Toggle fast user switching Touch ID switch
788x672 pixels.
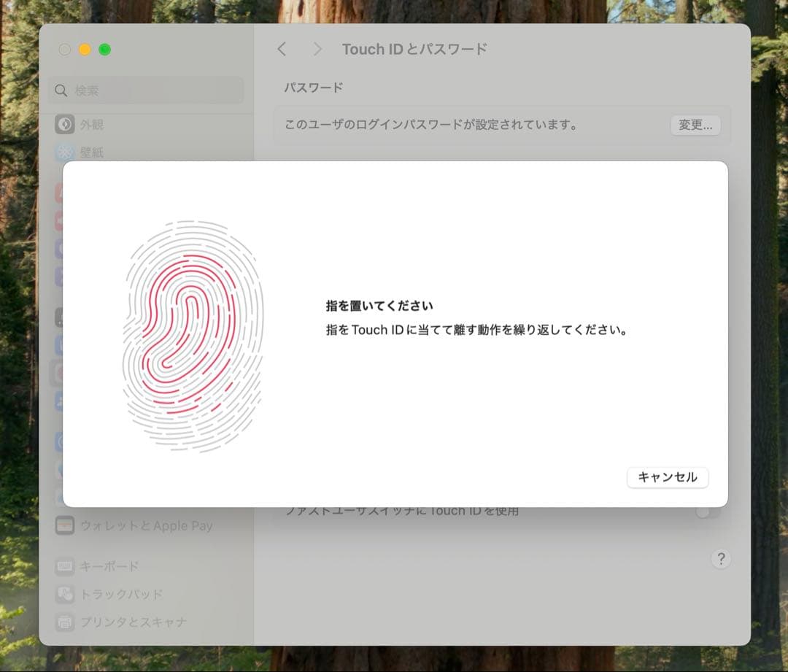pyautogui.click(x=707, y=511)
